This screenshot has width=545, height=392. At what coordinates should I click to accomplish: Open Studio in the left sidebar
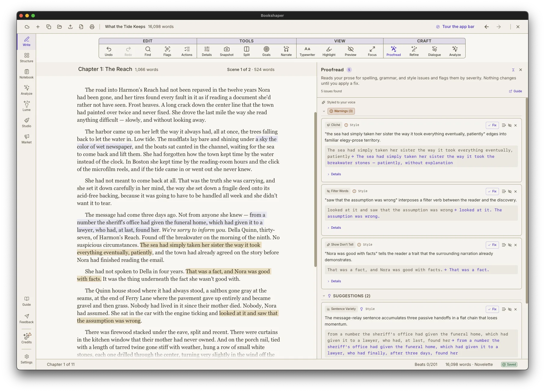click(x=26, y=122)
